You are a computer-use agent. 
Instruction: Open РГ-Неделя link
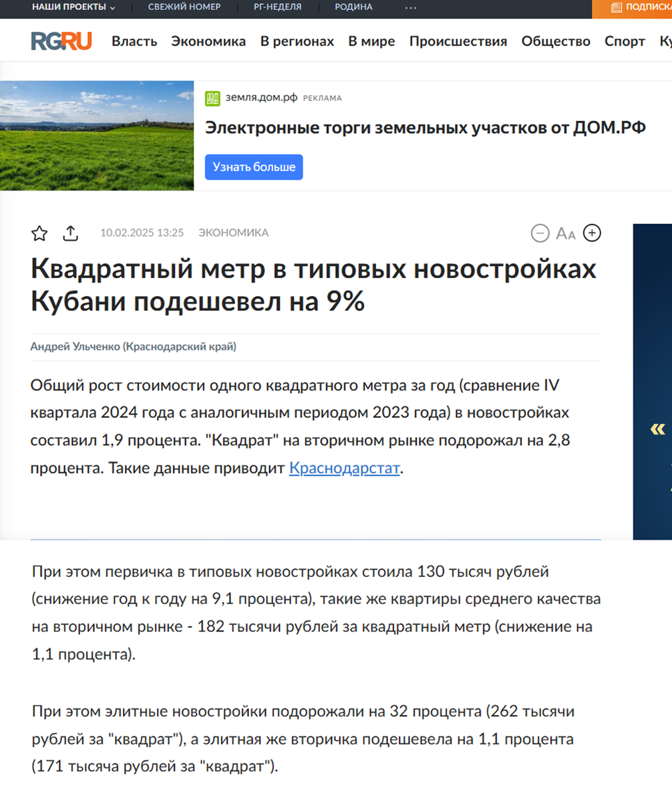[x=277, y=7]
